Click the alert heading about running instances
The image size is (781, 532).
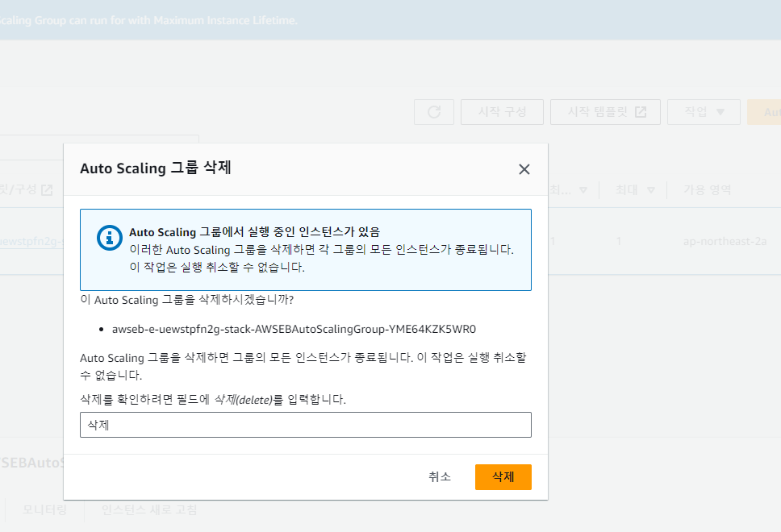[x=254, y=232]
